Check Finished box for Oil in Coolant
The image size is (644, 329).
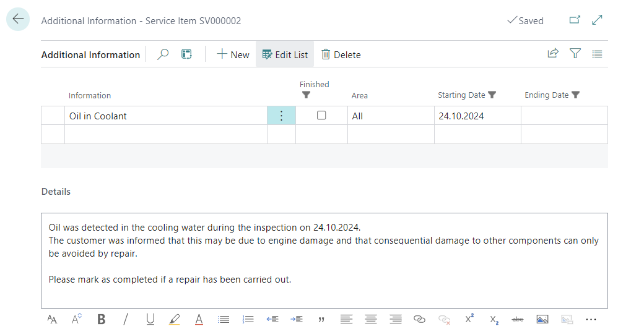click(x=321, y=116)
